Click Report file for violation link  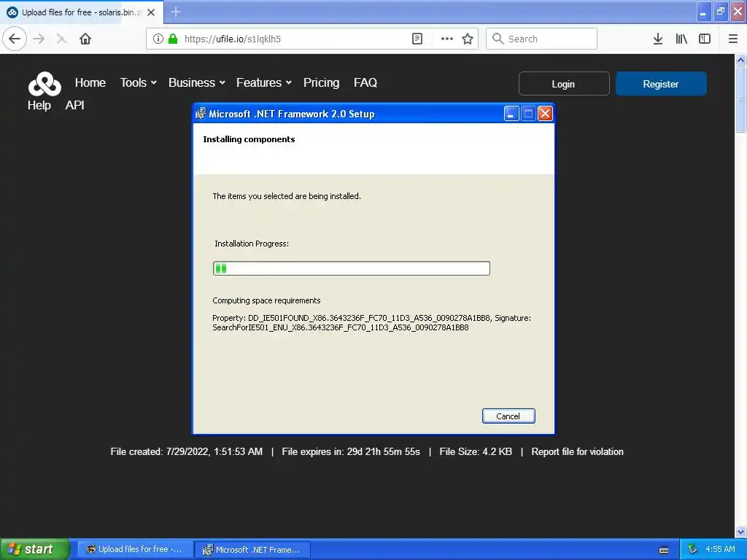point(578,451)
